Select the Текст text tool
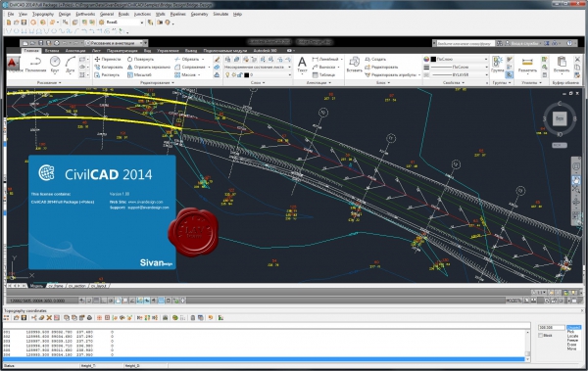The image size is (588, 371). pyautogui.click(x=302, y=65)
